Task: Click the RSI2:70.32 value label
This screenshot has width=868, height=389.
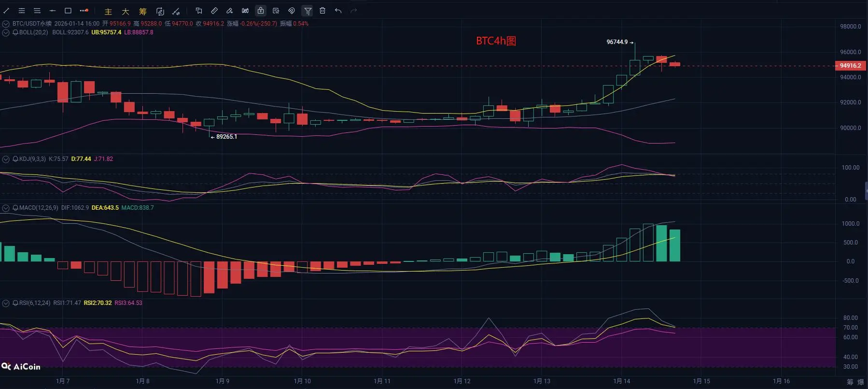Action: [98, 303]
